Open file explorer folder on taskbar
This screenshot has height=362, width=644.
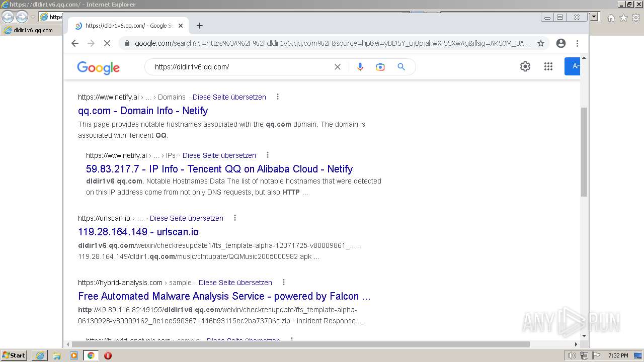coord(57,355)
